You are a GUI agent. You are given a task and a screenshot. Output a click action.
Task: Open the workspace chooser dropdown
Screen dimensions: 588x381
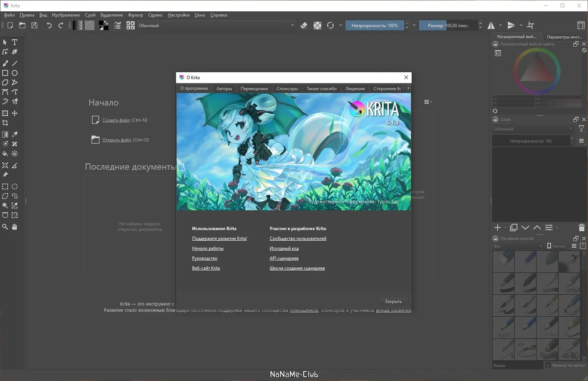coord(580,25)
